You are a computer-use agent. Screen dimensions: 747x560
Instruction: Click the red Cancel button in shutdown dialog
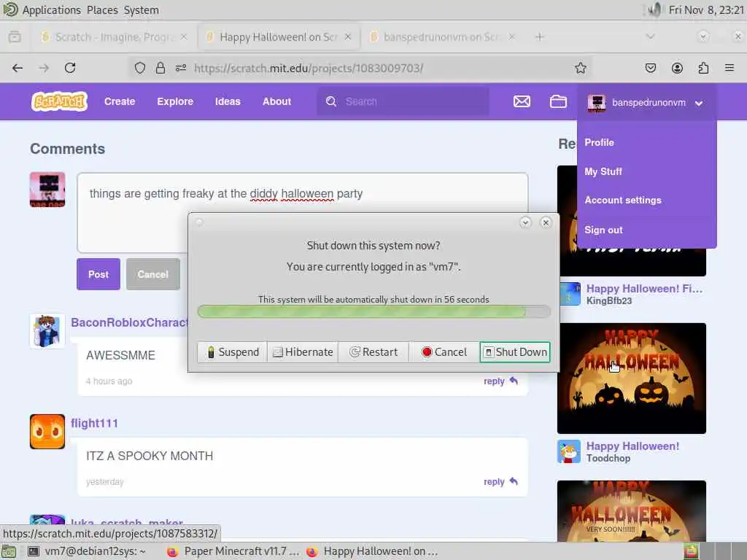pos(444,352)
